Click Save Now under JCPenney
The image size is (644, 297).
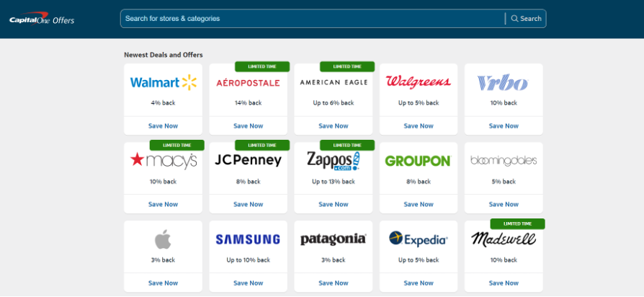248,205
